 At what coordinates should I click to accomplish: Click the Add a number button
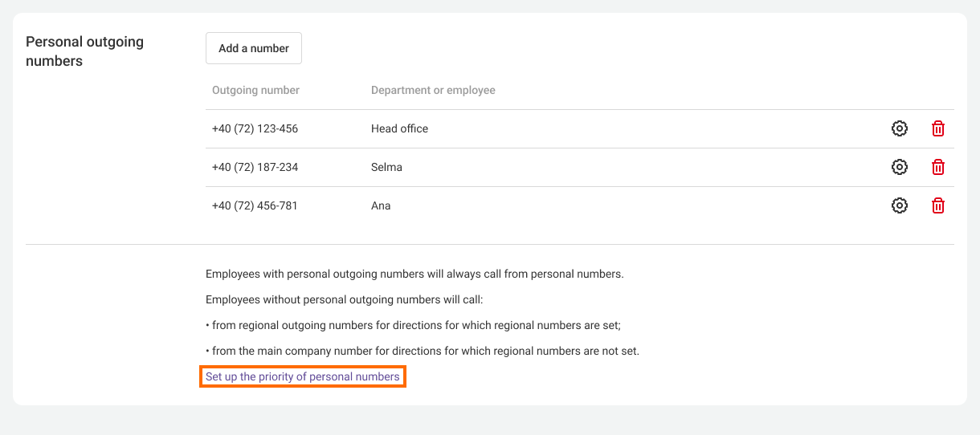coord(253,48)
